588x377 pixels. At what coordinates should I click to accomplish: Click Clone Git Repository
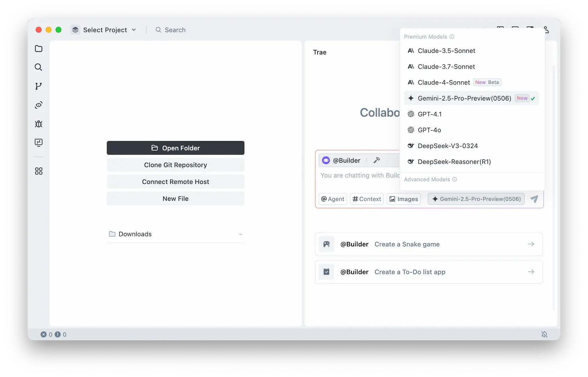click(x=176, y=165)
